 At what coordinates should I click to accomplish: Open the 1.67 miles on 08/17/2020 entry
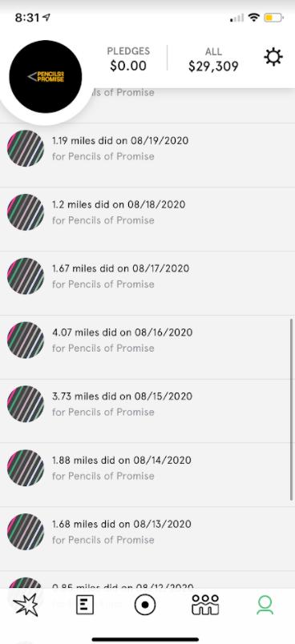(x=147, y=284)
